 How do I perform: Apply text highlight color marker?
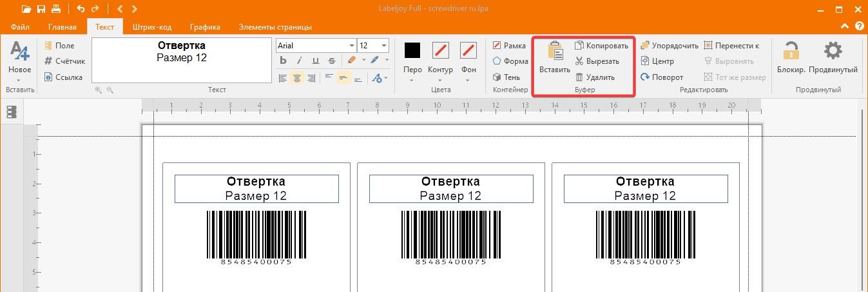(351, 60)
